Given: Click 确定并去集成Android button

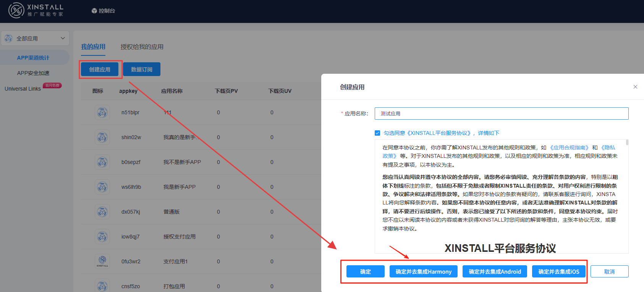Looking at the screenshot, I should click(495, 271).
